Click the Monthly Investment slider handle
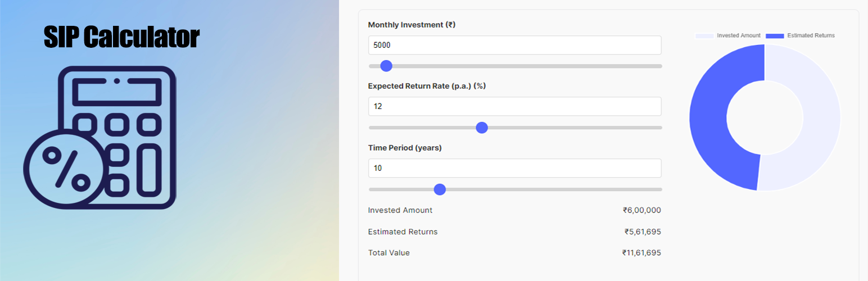This screenshot has height=281, width=868. [386, 66]
